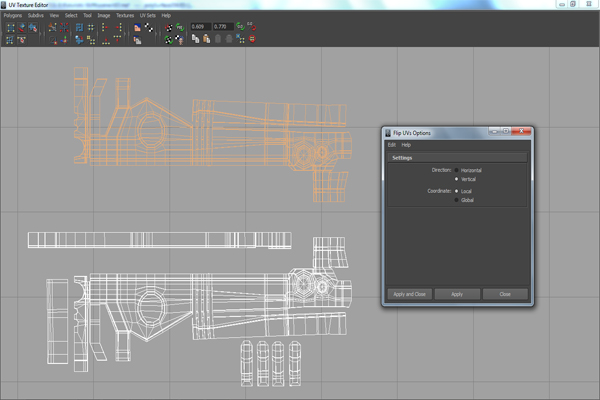Click the Apply and Close button
600x400 pixels.
(x=409, y=294)
